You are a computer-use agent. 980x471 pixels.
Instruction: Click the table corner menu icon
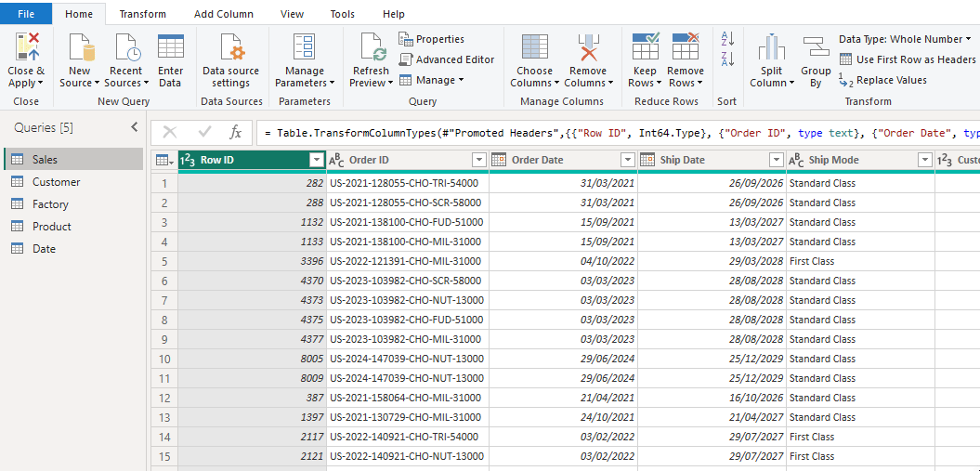point(164,161)
